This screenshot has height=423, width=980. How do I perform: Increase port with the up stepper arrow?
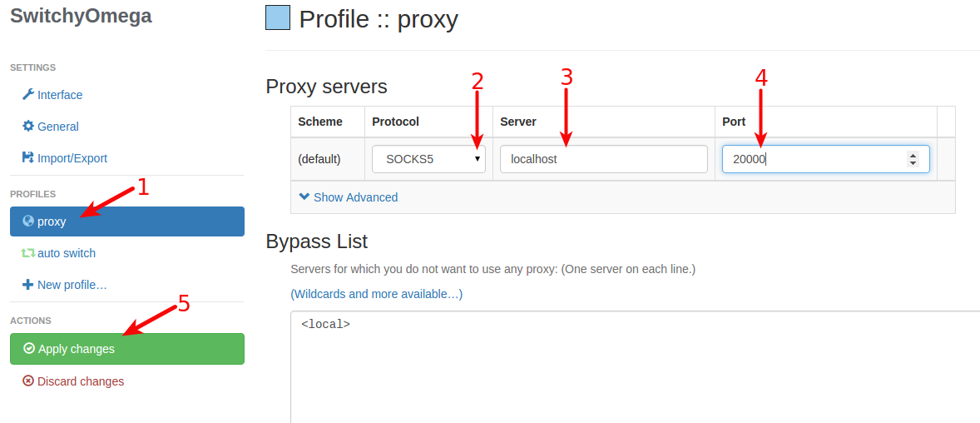(913, 155)
